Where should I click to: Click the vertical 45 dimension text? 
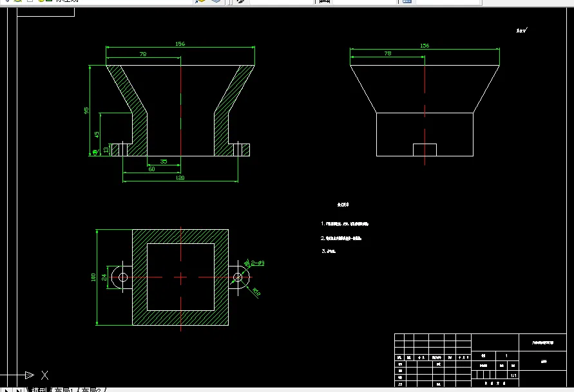[x=97, y=135]
